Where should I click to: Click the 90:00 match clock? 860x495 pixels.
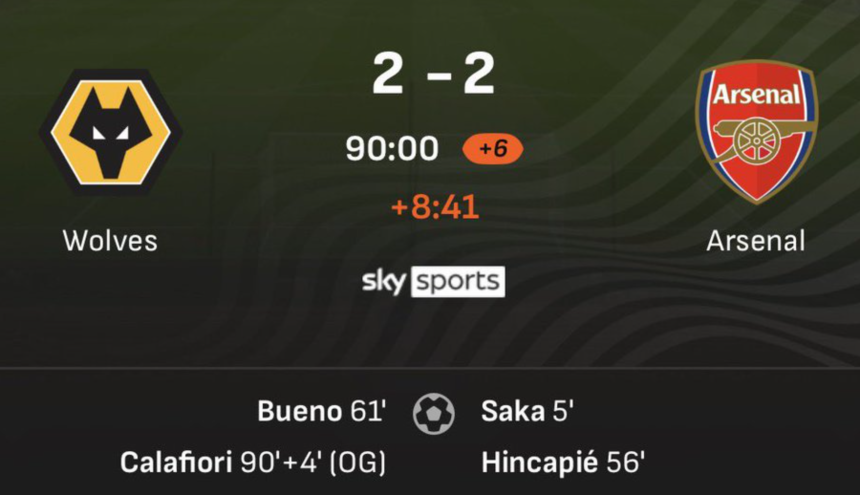392,149
